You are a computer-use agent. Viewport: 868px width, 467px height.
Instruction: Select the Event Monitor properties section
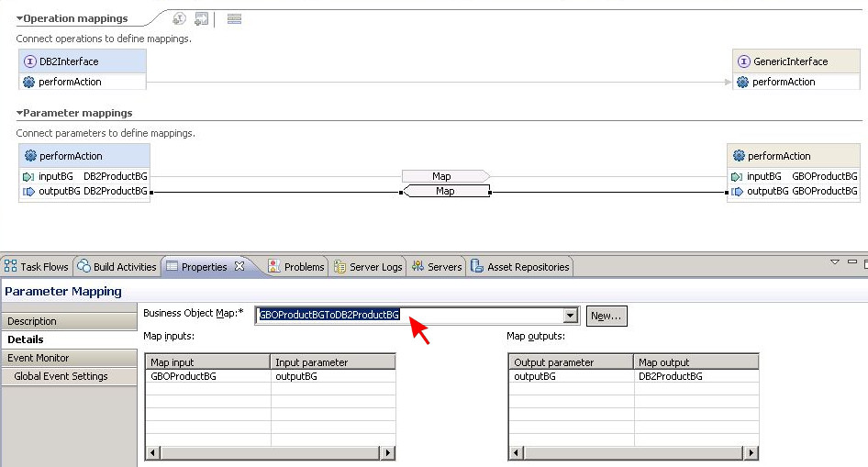pyautogui.click(x=39, y=358)
